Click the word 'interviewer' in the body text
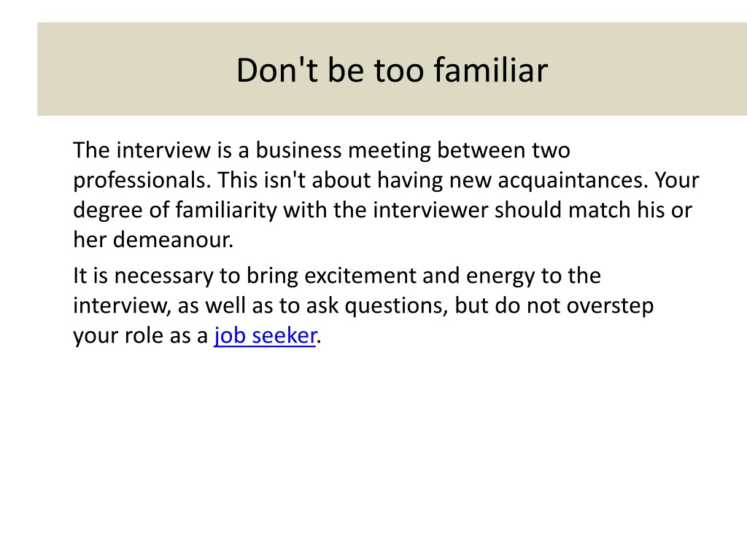Screen dimensions: 747x560 click(x=430, y=210)
